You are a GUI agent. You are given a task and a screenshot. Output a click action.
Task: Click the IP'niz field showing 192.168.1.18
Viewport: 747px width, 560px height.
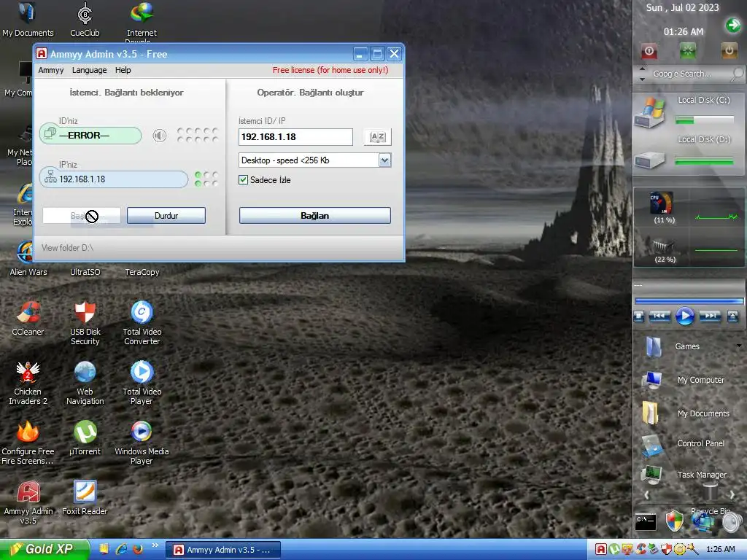pyautogui.click(x=114, y=179)
